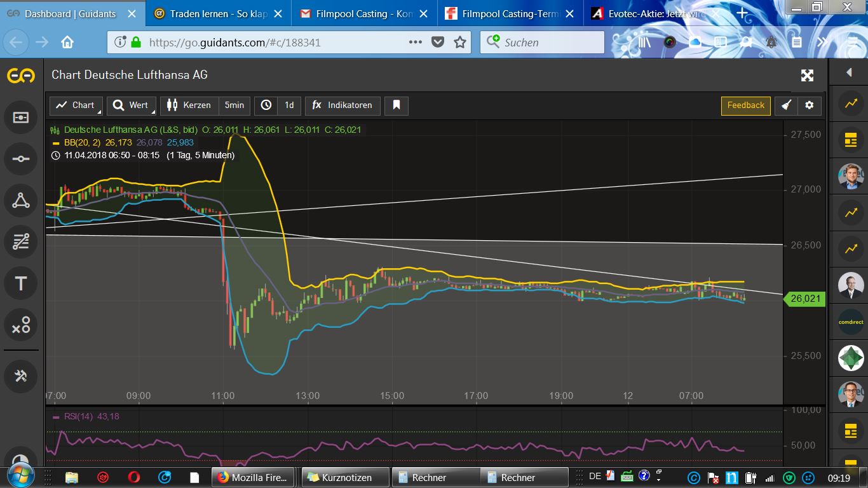Open the 5min interval selector
The image size is (868, 488).
point(234,105)
